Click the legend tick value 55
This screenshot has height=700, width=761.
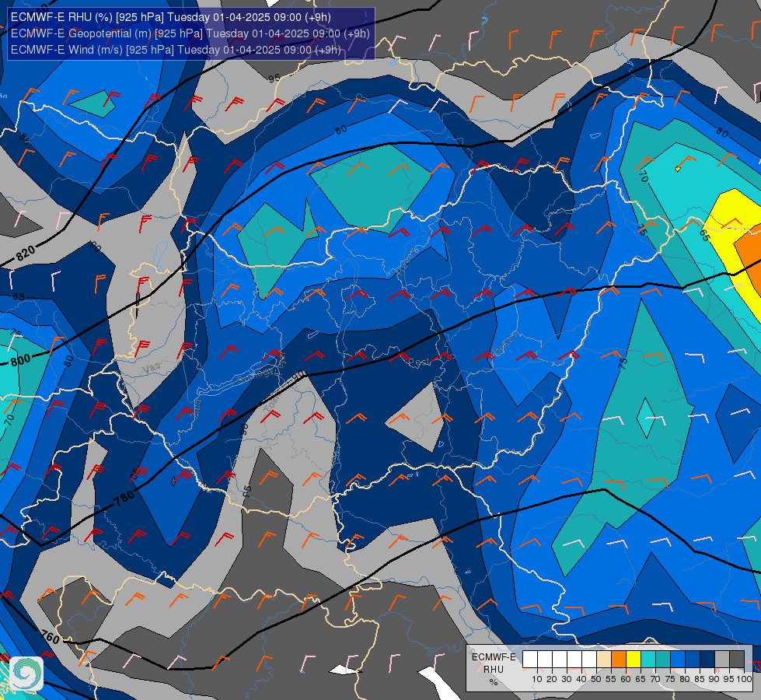(611, 679)
